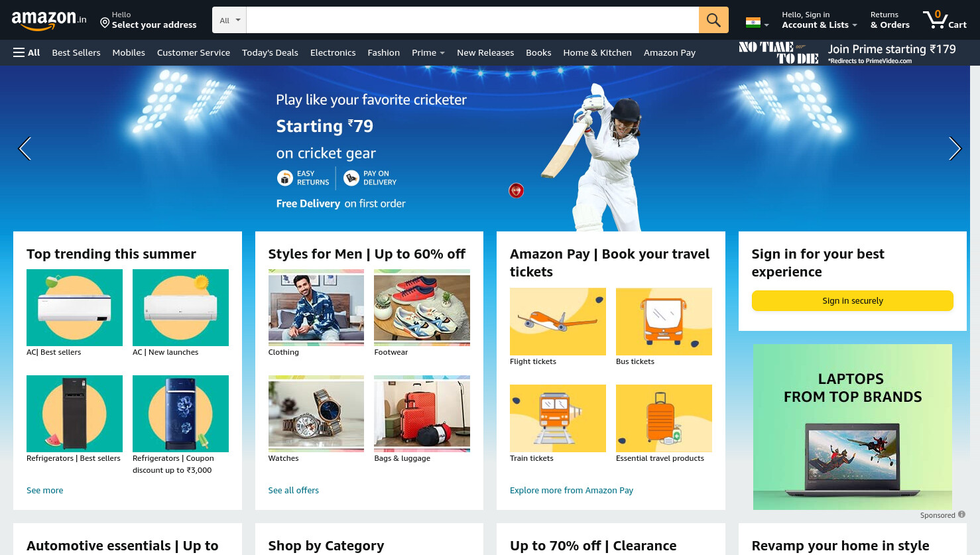The height and width of the screenshot is (555, 980).
Task: Select Train tickets icon
Action: (x=558, y=418)
